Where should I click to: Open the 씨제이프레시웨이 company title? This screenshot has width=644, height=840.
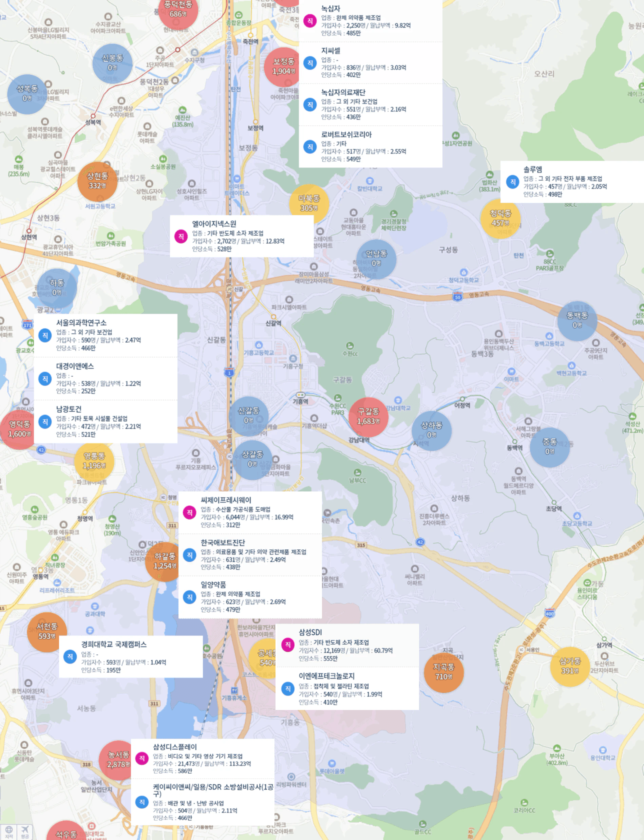point(226,500)
